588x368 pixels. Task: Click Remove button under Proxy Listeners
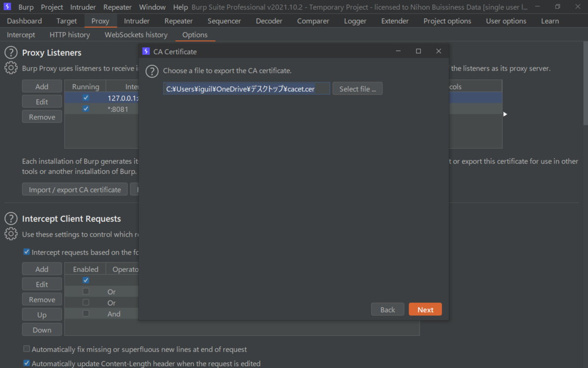click(x=42, y=117)
